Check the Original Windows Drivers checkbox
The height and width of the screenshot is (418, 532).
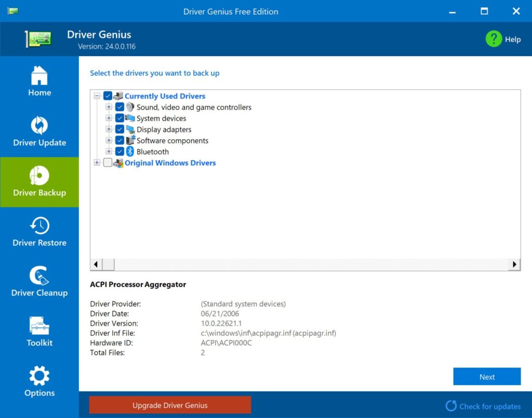tap(108, 163)
